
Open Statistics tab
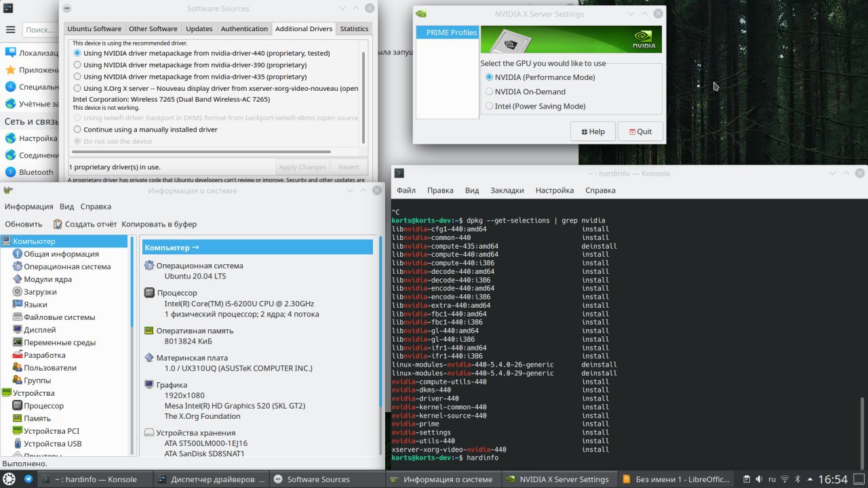pyautogui.click(x=354, y=28)
